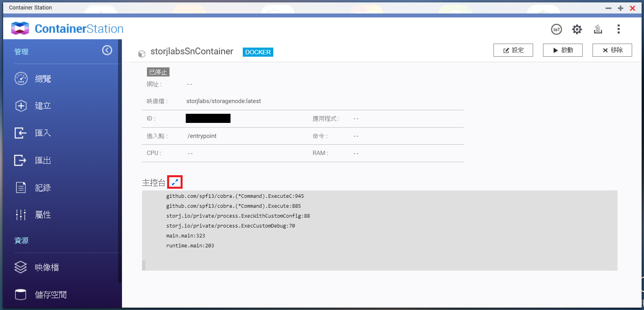
Task: Start container with 啟動 button
Action: [563, 50]
